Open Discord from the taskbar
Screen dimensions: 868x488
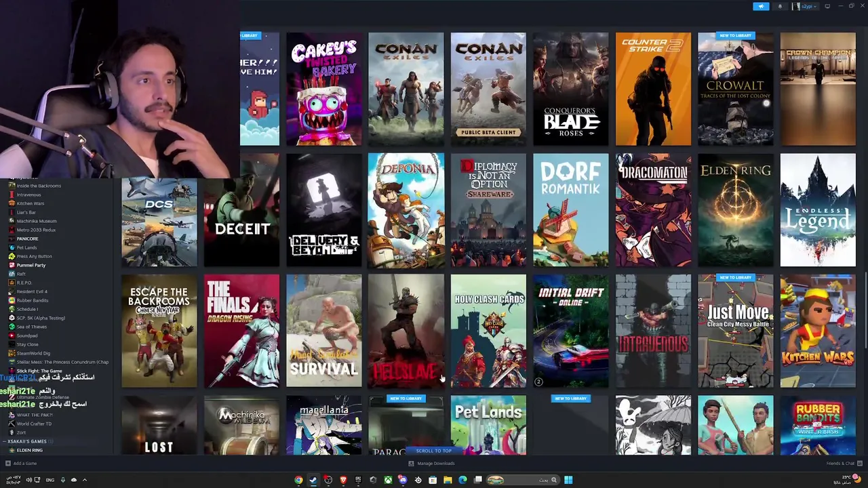point(403,480)
